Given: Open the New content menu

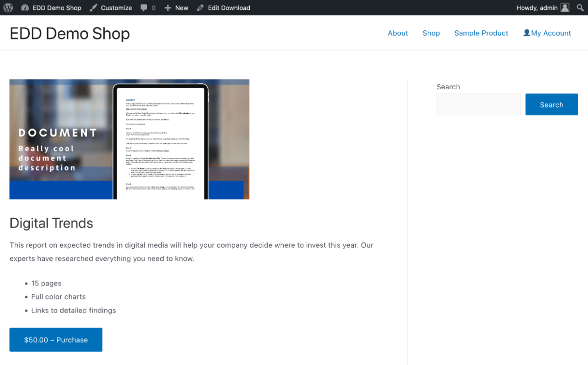Looking at the screenshot, I should (176, 7).
